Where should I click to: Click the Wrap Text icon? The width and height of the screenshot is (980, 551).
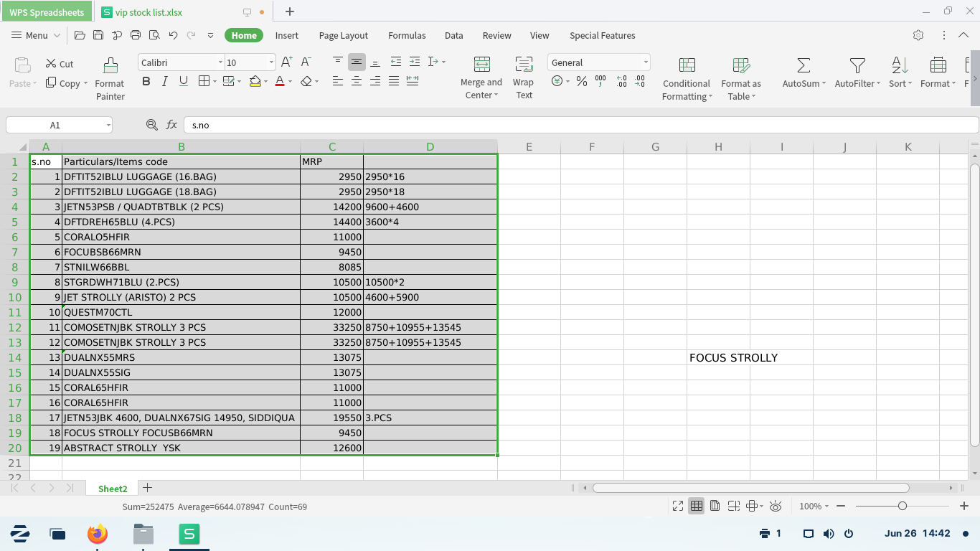pos(524,64)
